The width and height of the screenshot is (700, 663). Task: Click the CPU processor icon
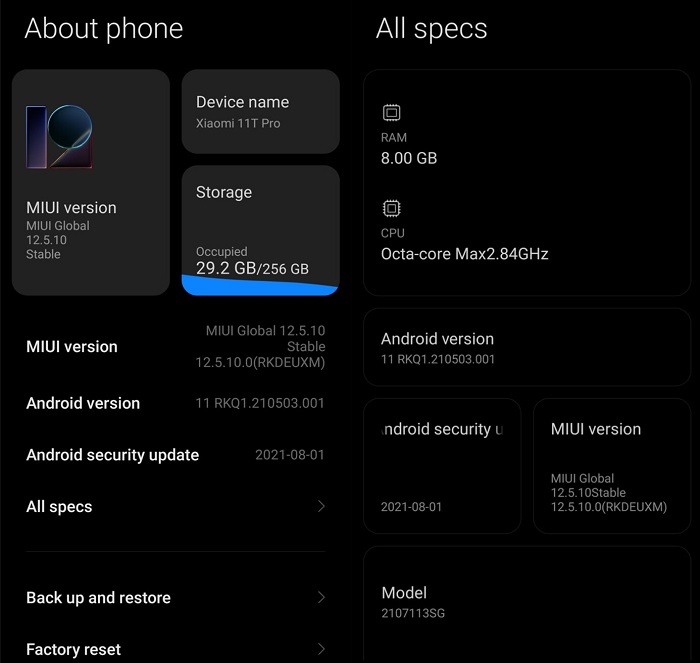pos(392,208)
